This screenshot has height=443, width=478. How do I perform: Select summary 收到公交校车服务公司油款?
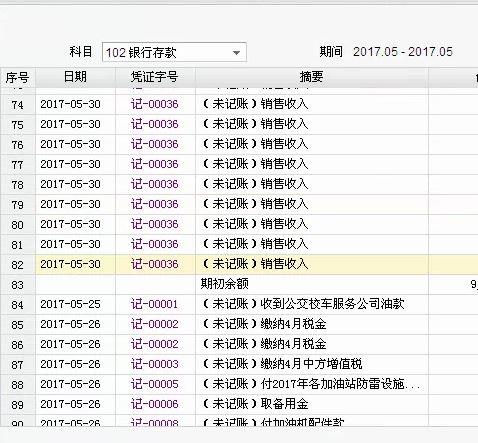[x=332, y=304]
